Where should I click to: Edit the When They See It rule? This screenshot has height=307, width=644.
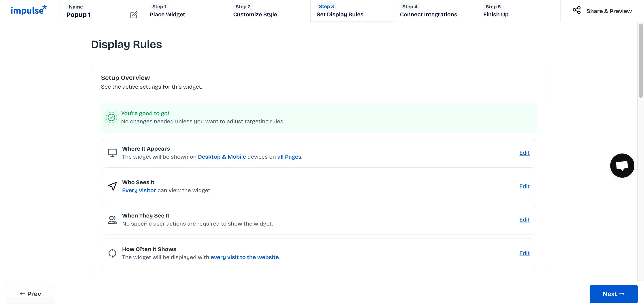pos(524,220)
